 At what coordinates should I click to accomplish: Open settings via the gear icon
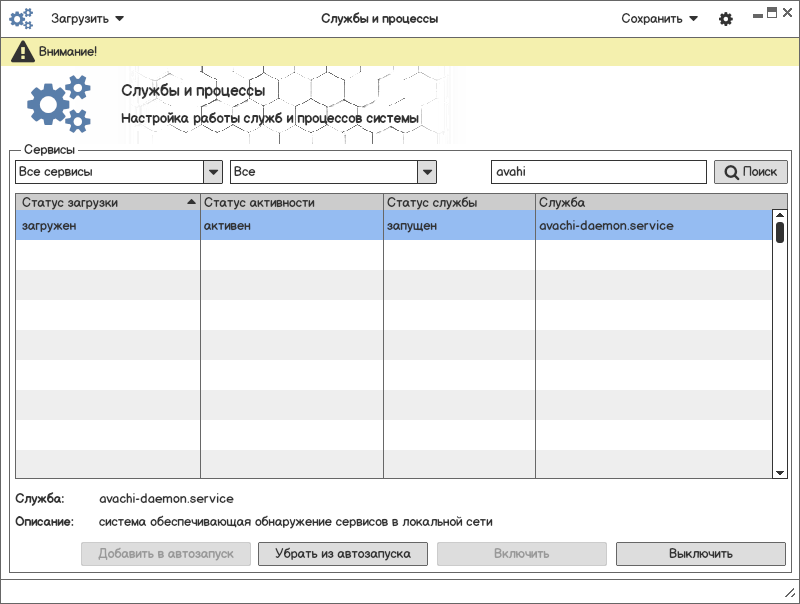coord(726,19)
